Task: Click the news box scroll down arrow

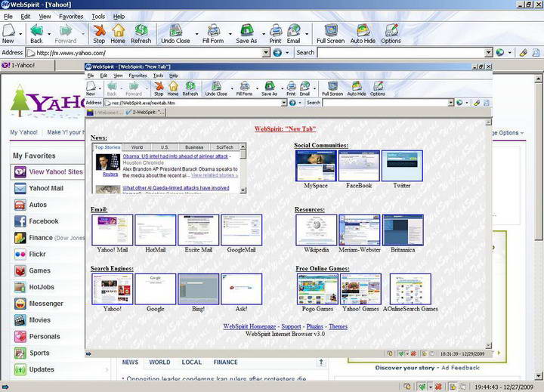Action: pyautogui.click(x=243, y=190)
